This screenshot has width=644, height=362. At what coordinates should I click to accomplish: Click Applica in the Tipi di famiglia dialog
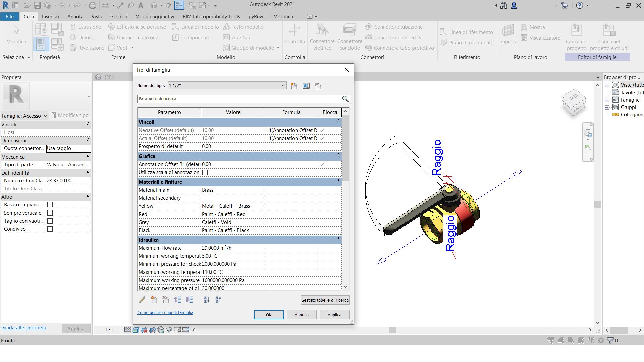coord(334,315)
